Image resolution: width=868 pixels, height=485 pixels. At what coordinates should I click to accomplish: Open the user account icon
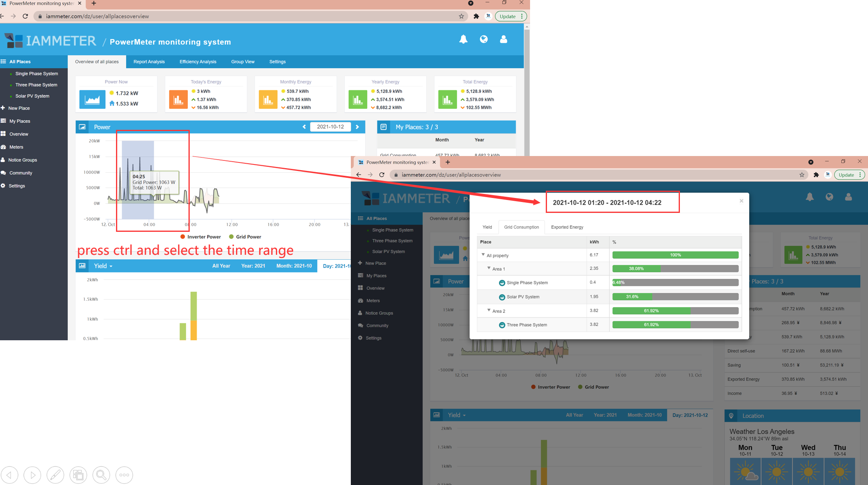point(503,39)
